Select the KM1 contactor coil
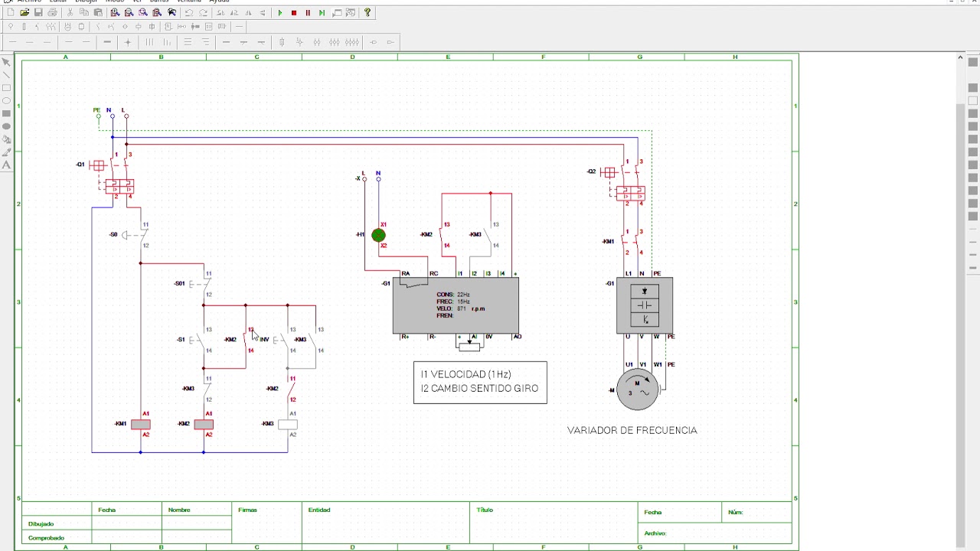The width and height of the screenshot is (980, 551). (140, 425)
